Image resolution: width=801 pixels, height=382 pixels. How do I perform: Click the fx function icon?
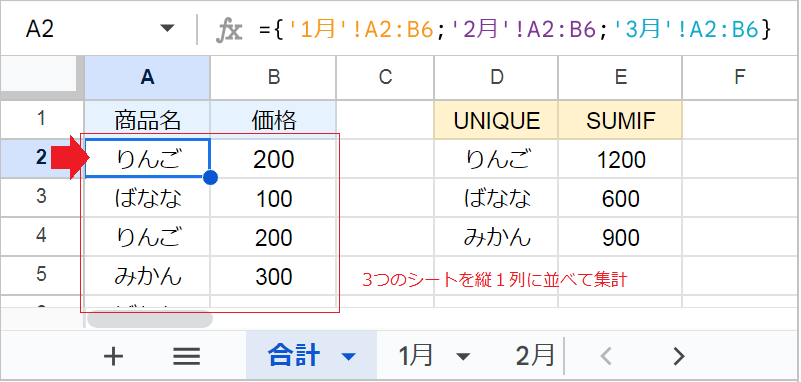click(228, 30)
